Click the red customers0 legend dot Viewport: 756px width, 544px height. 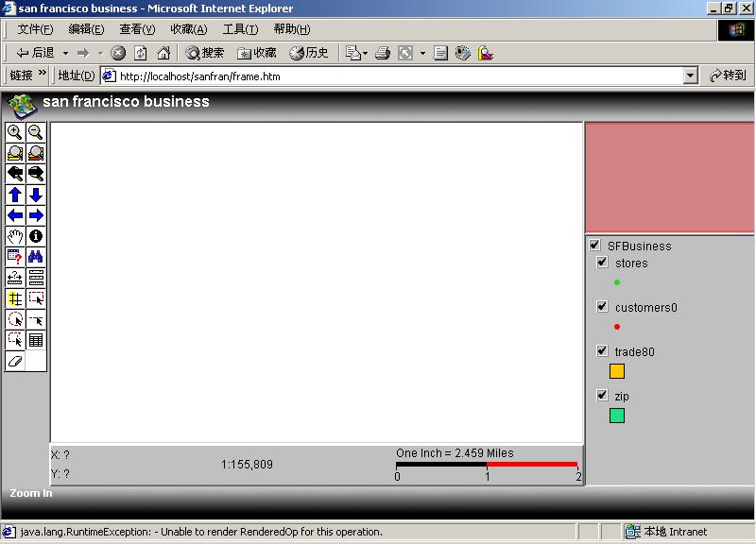coord(617,327)
